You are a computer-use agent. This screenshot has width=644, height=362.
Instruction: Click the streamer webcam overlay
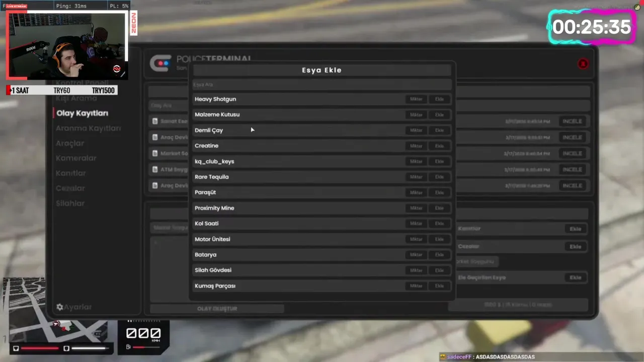[67, 46]
